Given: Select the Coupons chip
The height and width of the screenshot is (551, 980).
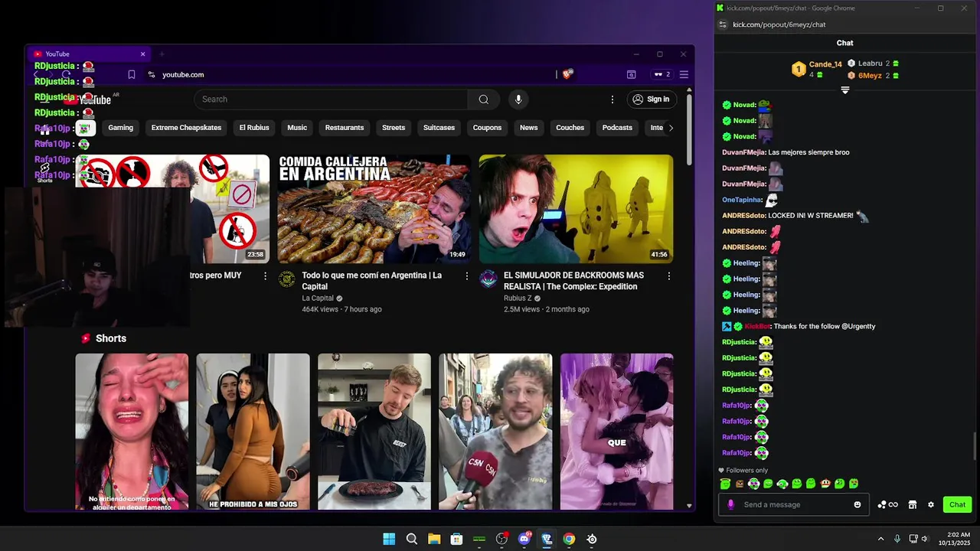Looking at the screenshot, I should [x=487, y=128].
